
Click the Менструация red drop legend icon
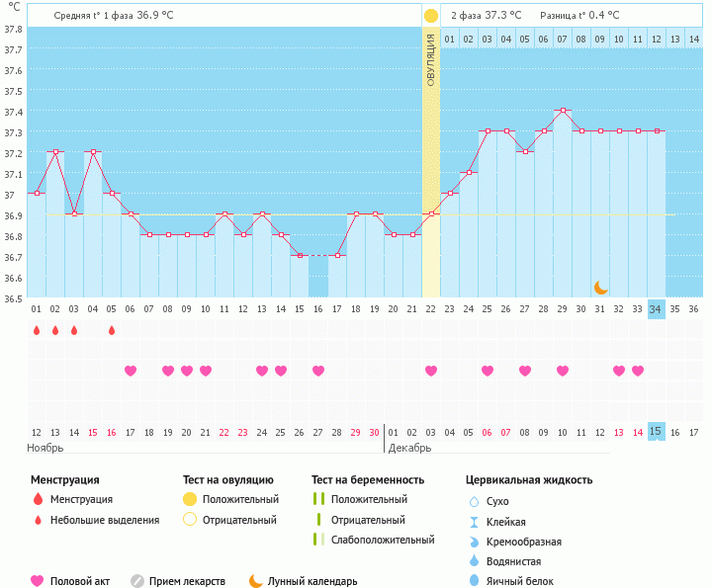pyautogui.click(x=38, y=500)
